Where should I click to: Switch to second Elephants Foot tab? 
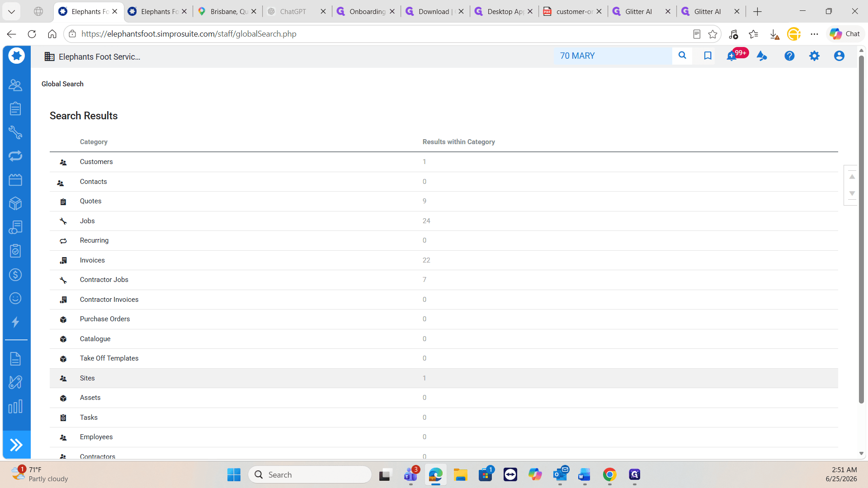click(x=157, y=12)
